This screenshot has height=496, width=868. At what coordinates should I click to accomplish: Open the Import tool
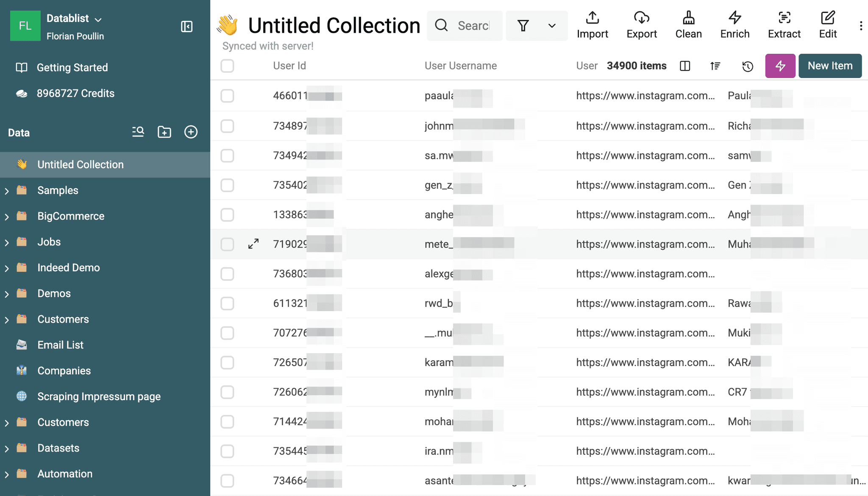click(x=592, y=25)
